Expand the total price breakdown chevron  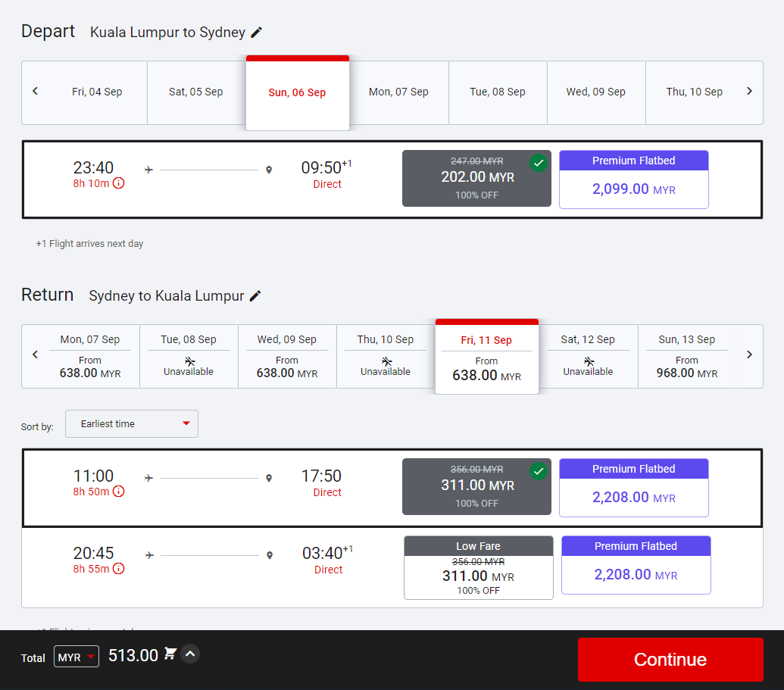(x=190, y=654)
